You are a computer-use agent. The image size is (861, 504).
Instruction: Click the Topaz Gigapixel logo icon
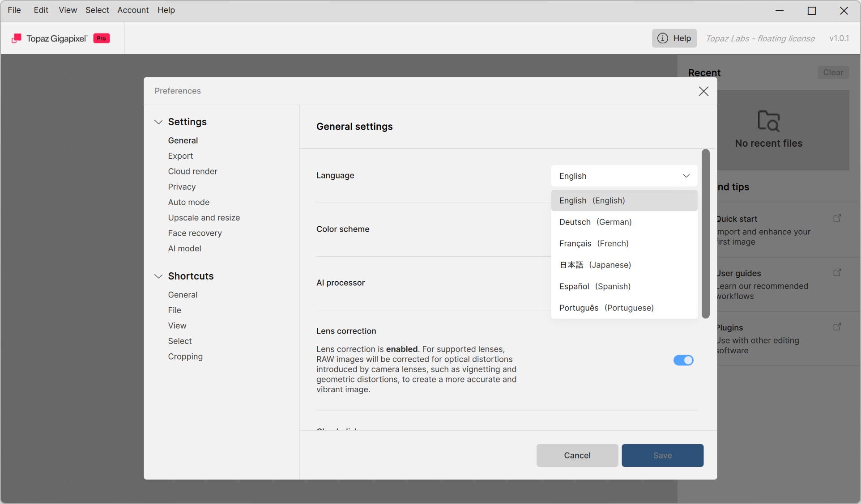[17, 38]
